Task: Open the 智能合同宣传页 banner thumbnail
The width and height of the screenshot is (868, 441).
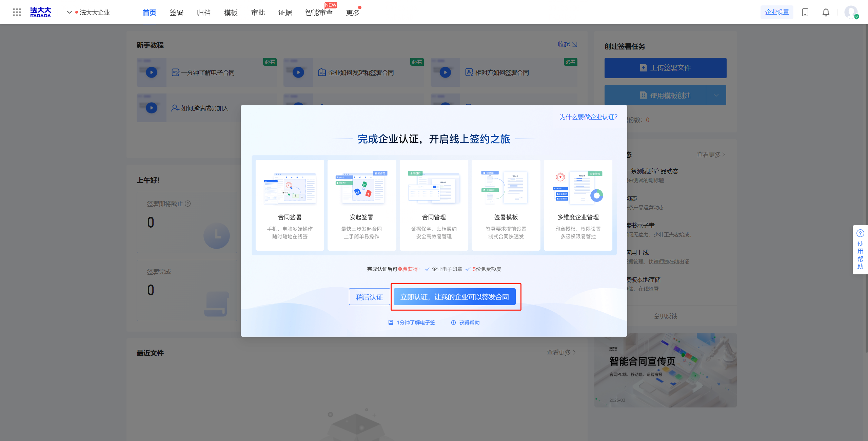Action: (x=665, y=370)
